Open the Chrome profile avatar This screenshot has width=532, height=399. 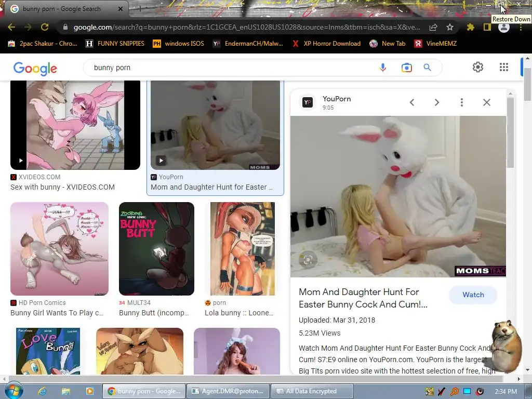coord(504,27)
